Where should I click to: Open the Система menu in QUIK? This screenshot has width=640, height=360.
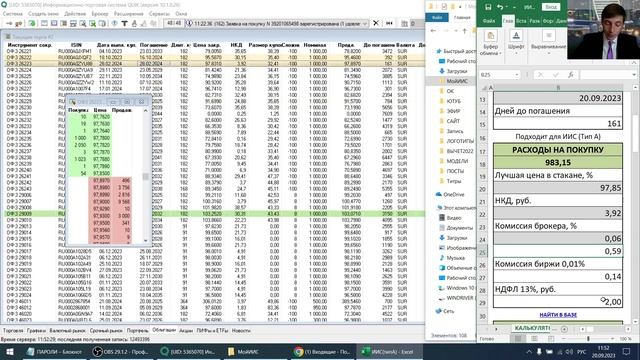coord(13,13)
